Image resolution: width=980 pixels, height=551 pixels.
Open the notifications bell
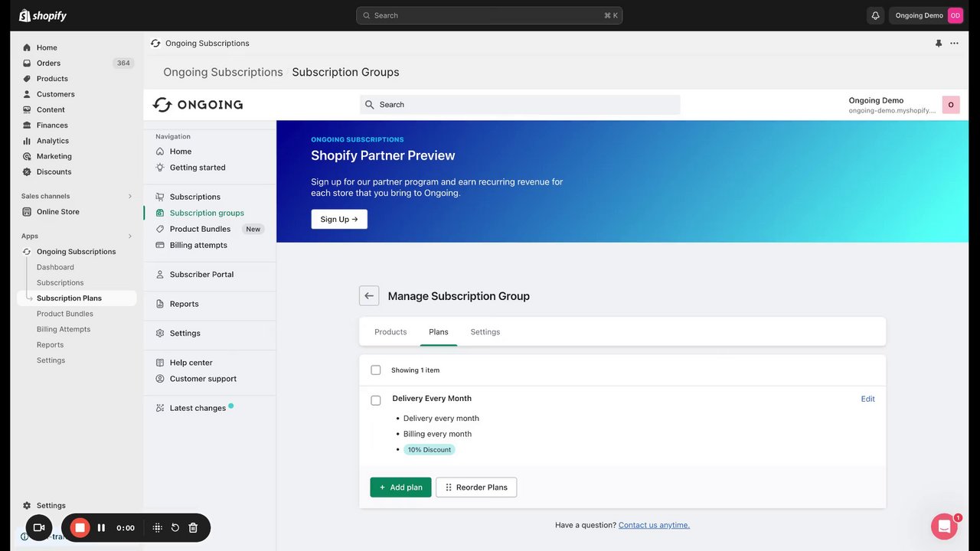pos(875,15)
